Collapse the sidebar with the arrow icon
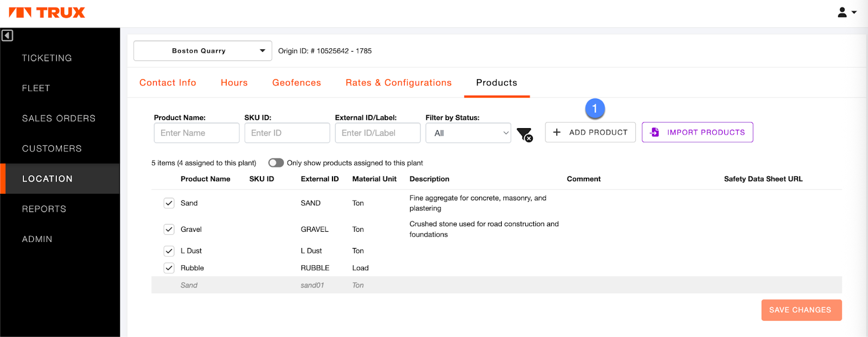 (7, 36)
